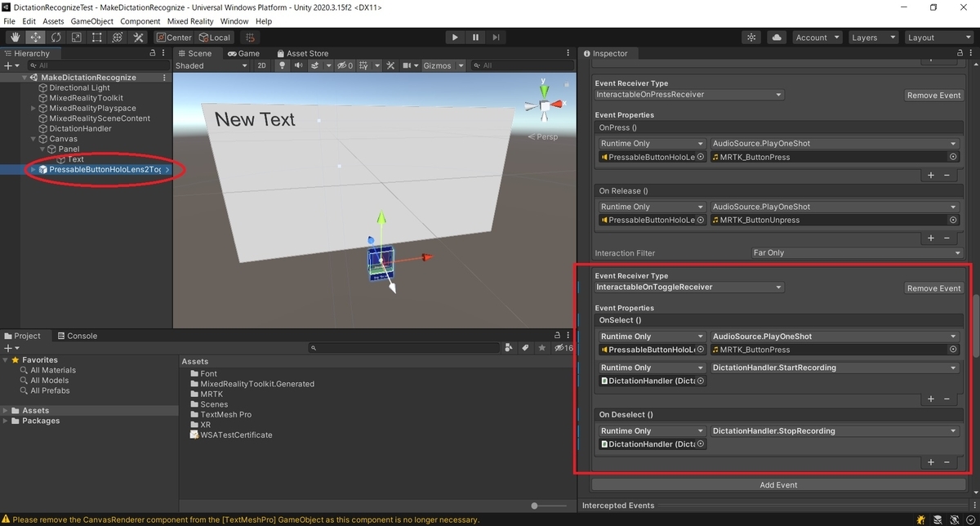
Task: Expand the Canvas object in Hierarchy
Action: [33, 139]
